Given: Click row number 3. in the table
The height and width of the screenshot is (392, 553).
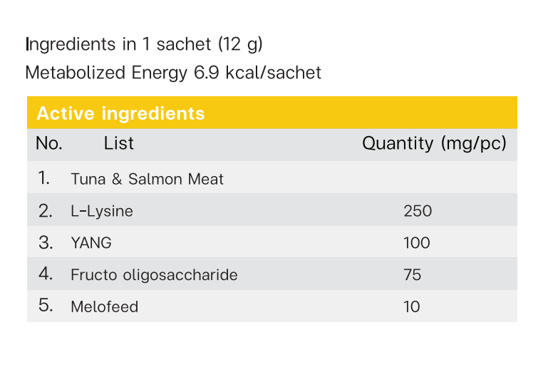Looking at the screenshot, I should click(46, 243).
